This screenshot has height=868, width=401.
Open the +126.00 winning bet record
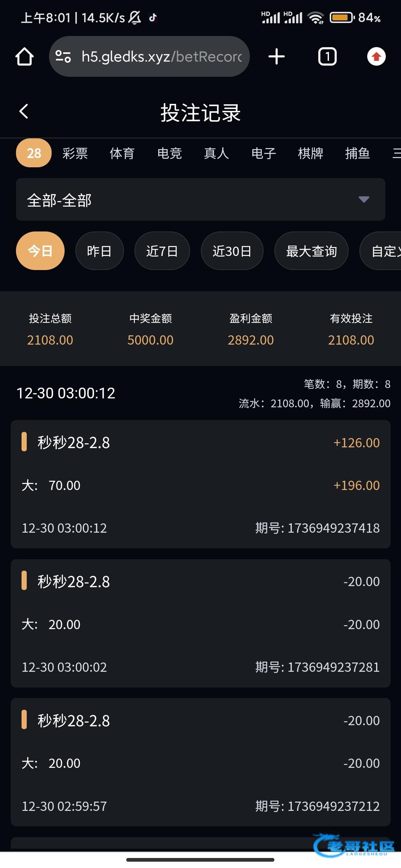pyautogui.click(x=200, y=484)
